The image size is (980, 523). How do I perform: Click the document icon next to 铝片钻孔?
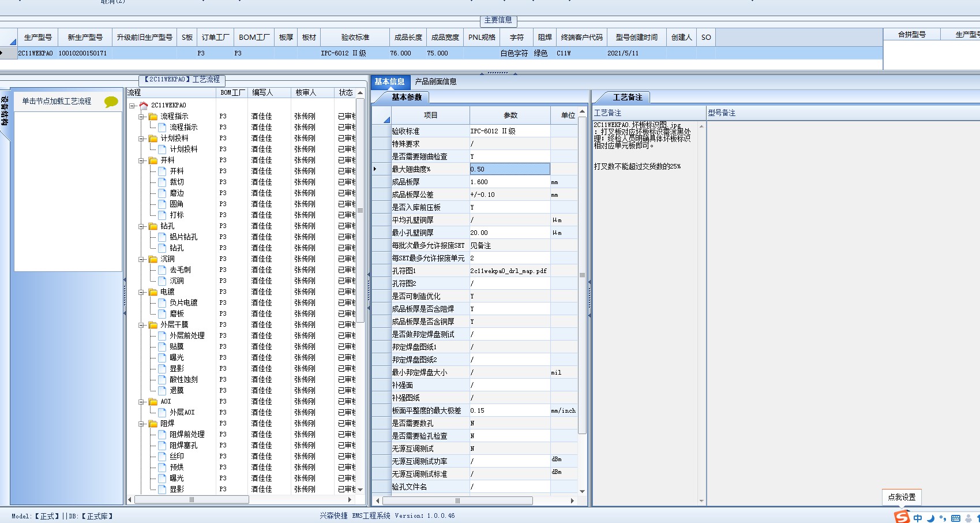[163, 237]
